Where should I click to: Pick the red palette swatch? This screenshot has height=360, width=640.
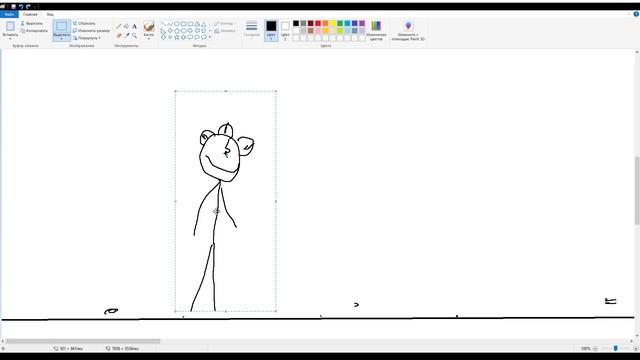[318, 24]
